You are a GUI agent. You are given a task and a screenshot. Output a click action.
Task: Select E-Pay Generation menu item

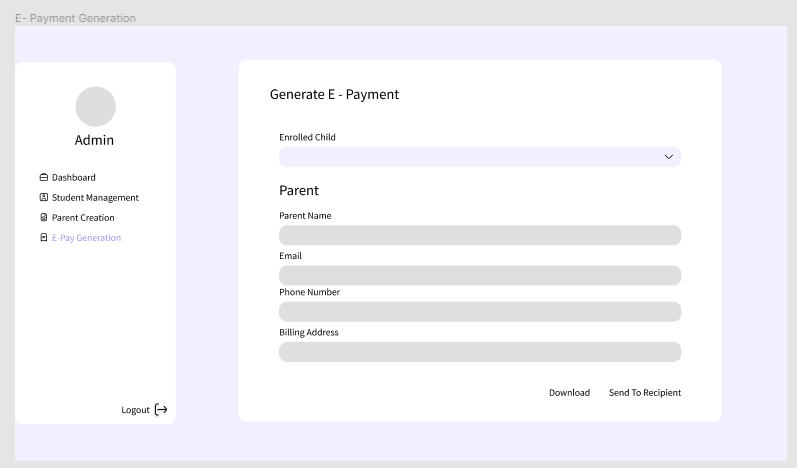(x=86, y=238)
